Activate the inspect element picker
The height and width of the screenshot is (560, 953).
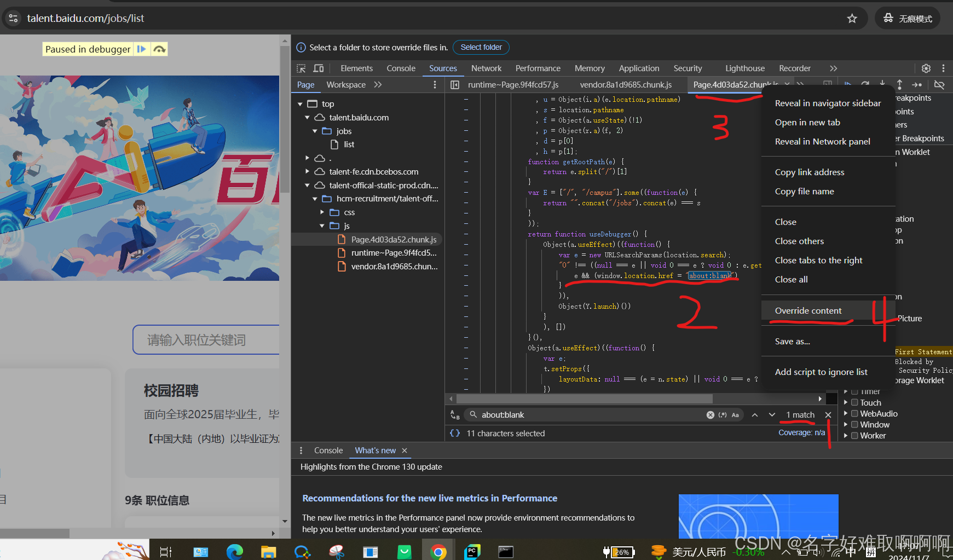(301, 68)
